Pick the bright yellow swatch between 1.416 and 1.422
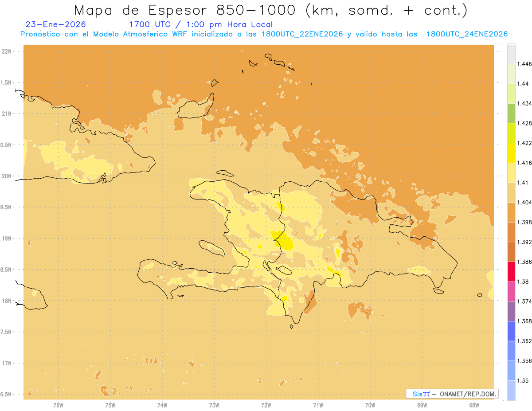This screenshot has height=411, width=532. click(x=511, y=153)
